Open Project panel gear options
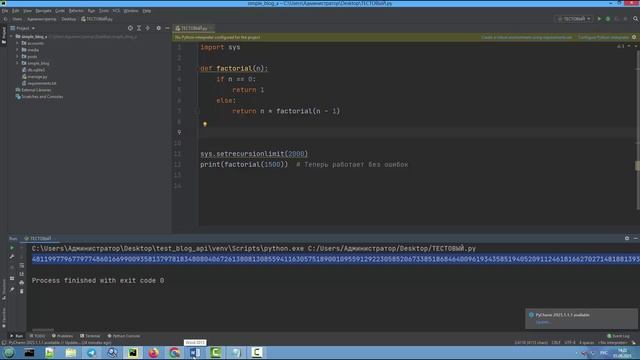 [158, 28]
